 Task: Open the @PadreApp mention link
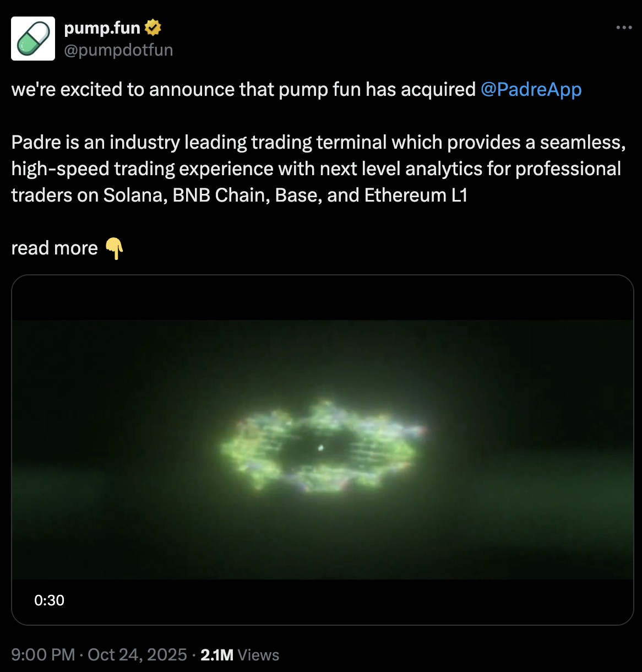tap(531, 89)
